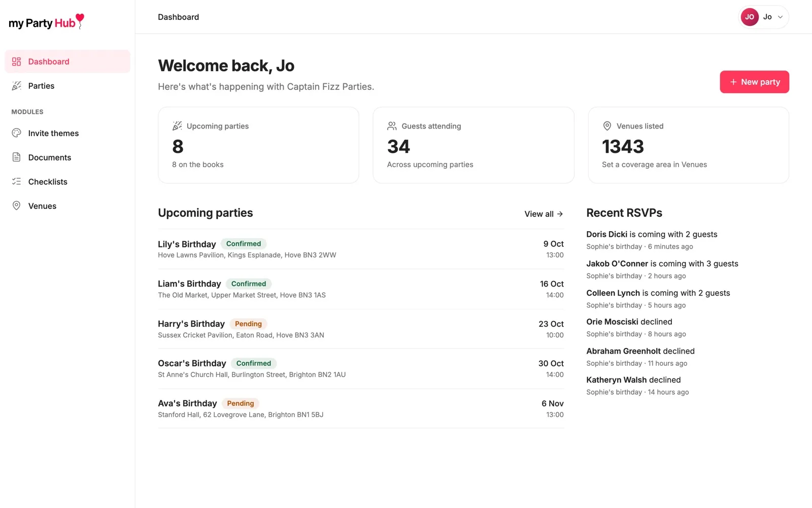
Task: Open Liam's Birthday party
Action: pyautogui.click(x=361, y=289)
